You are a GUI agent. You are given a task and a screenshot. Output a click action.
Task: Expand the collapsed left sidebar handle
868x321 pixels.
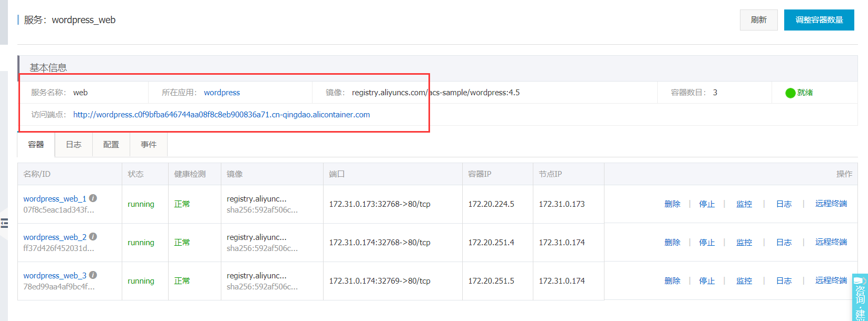[x=4, y=223]
